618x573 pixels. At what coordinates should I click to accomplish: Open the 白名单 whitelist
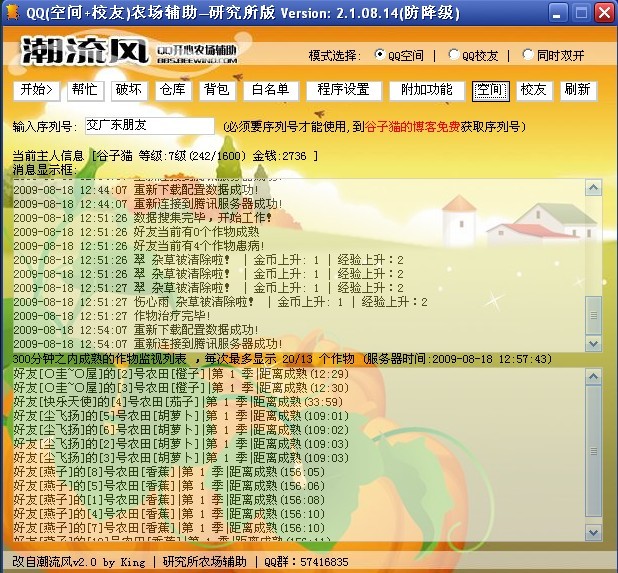click(271, 91)
